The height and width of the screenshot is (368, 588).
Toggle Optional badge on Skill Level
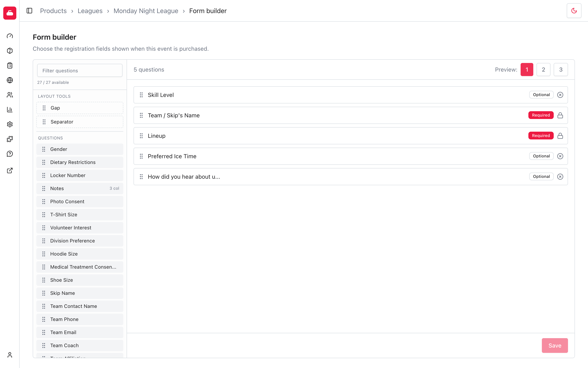coord(541,95)
